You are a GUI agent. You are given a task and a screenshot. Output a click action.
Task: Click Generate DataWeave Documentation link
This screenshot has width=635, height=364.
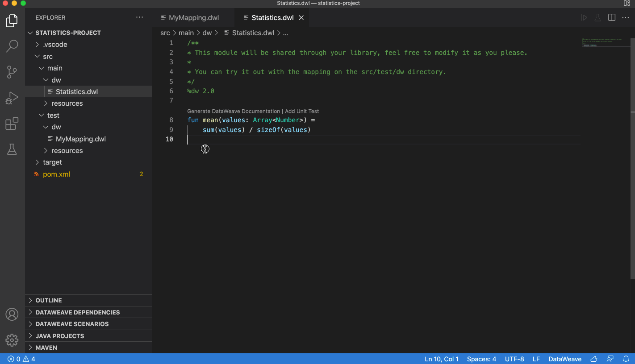(x=233, y=111)
